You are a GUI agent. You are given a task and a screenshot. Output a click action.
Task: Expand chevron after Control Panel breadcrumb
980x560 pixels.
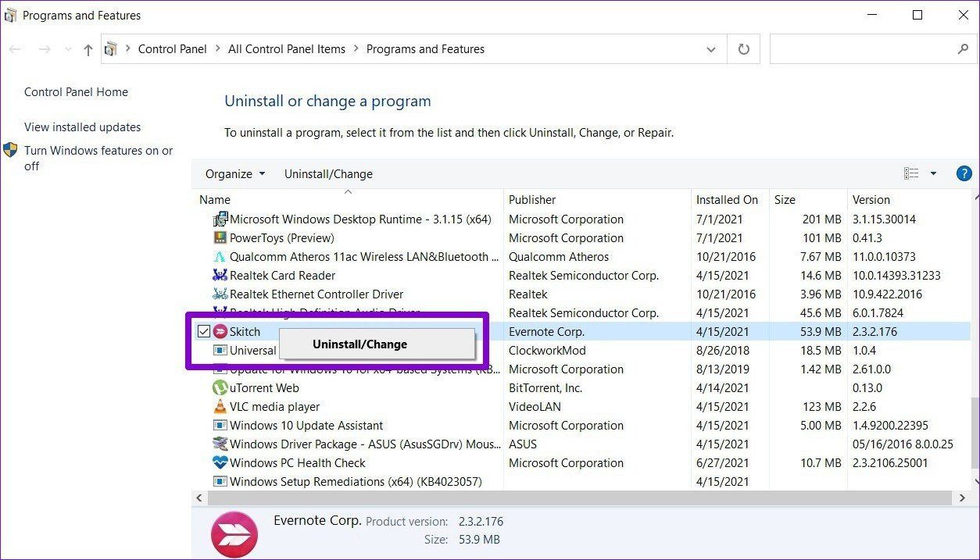(x=217, y=49)
